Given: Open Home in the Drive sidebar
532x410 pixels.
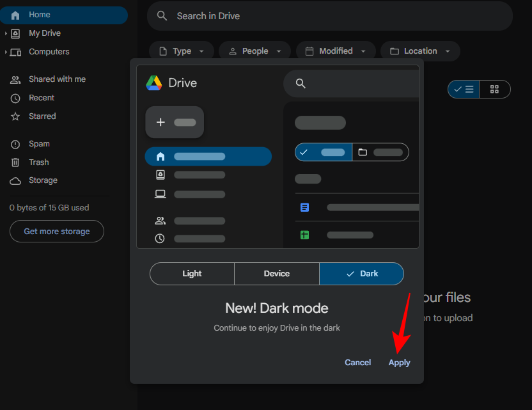Looking at the screenshot, I should [x=64, y=15].
